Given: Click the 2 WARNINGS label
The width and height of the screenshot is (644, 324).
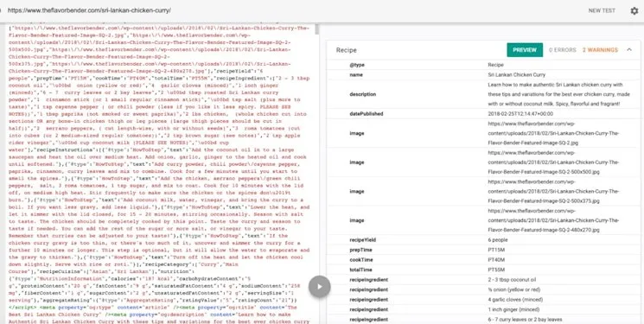Looking at the screenshot, I should click(x=600, y=50).
